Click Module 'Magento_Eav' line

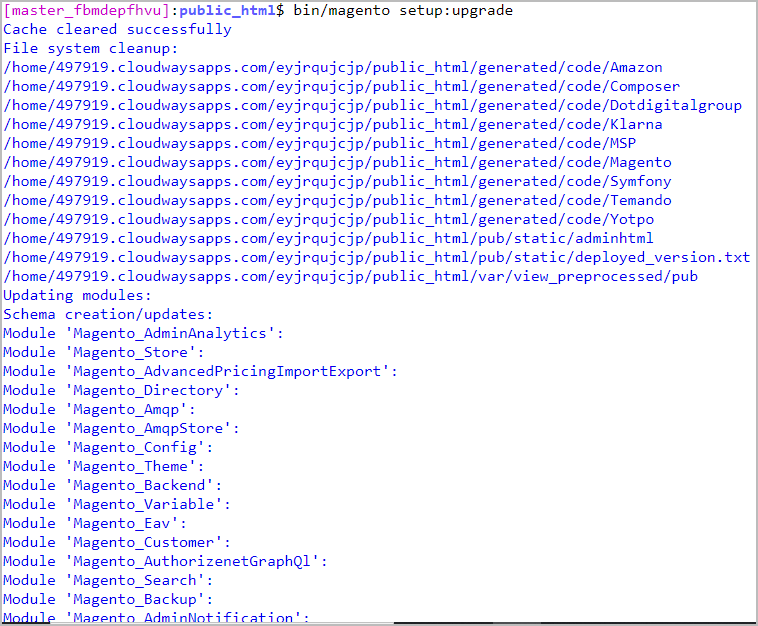(x=95, y=523)
